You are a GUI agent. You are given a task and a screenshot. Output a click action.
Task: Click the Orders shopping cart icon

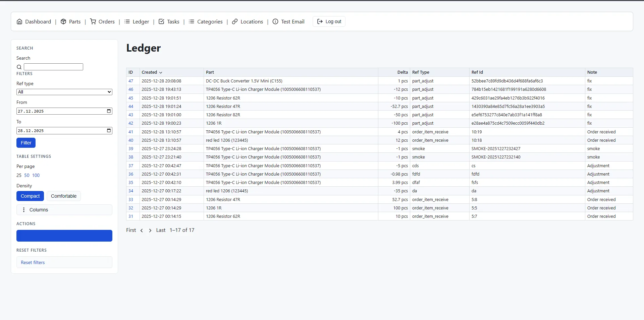click(93, 21)
